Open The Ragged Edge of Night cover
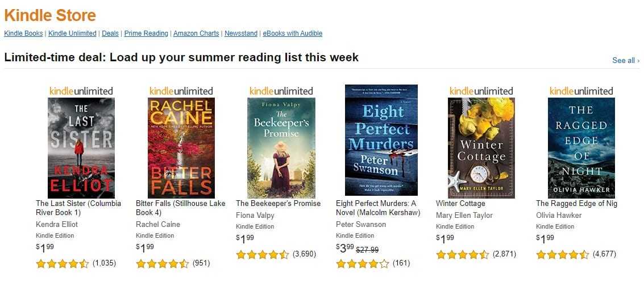The width and height of the screenshot is (644, 282). (581, 148)
